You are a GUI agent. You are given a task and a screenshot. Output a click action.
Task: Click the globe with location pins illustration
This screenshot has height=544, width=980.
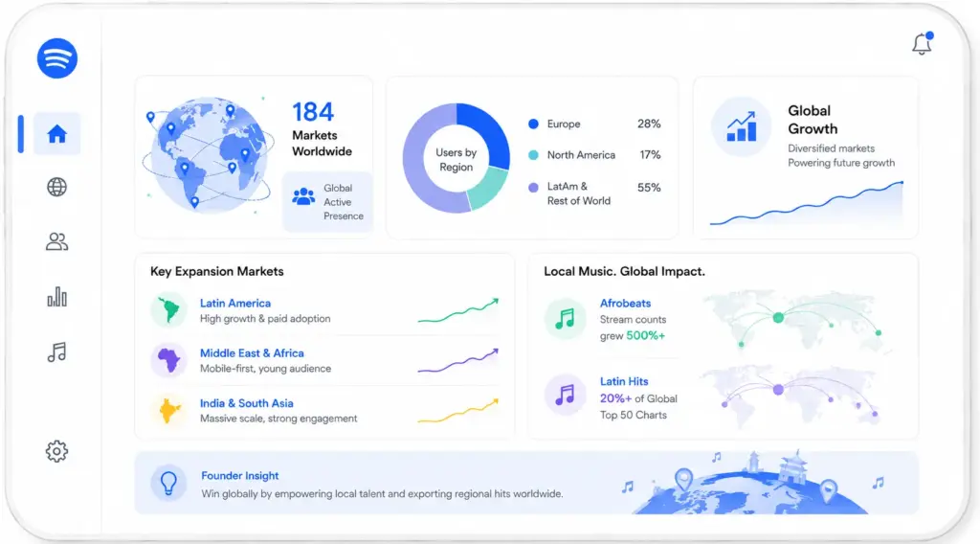(208, 156)
